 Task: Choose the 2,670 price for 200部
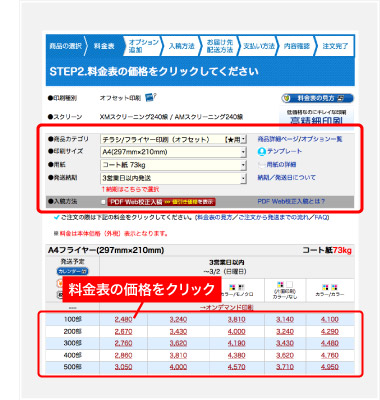point(123,332)
